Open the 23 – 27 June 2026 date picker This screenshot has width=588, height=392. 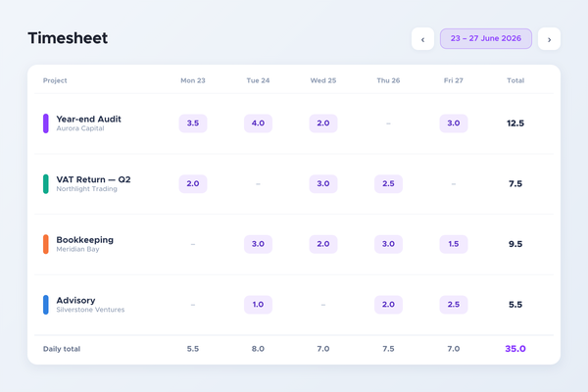486,38
